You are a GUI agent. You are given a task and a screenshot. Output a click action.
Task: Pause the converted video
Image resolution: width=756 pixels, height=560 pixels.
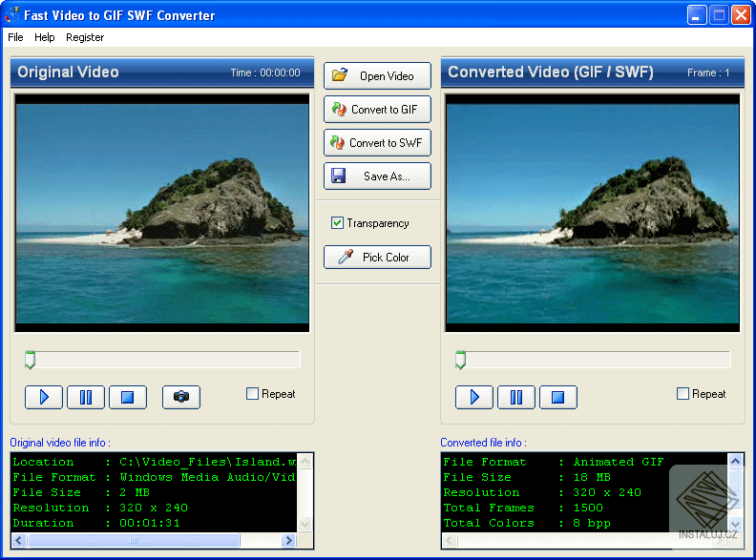tap(516, 397)
